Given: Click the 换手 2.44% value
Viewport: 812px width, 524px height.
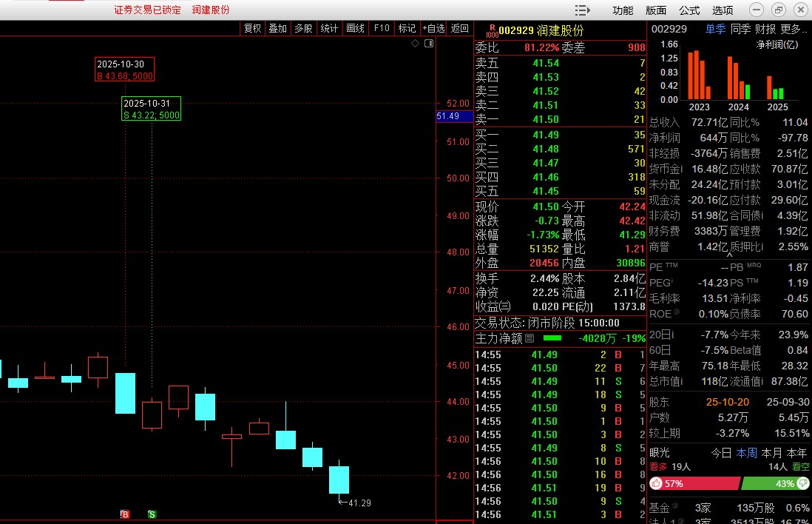Looking at the screenshot, I should pyautogui.click(x=545, y=278).
